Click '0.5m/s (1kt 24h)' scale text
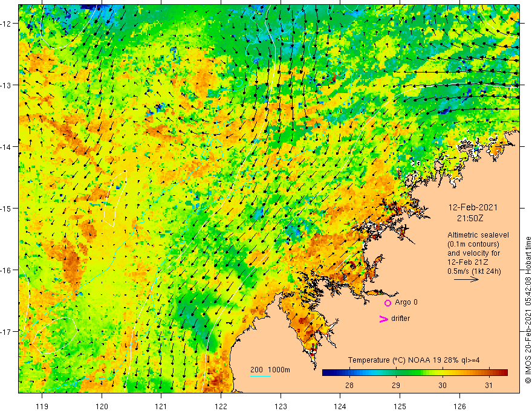The height and width of the screenshot is (411, 532). (474, 271)
